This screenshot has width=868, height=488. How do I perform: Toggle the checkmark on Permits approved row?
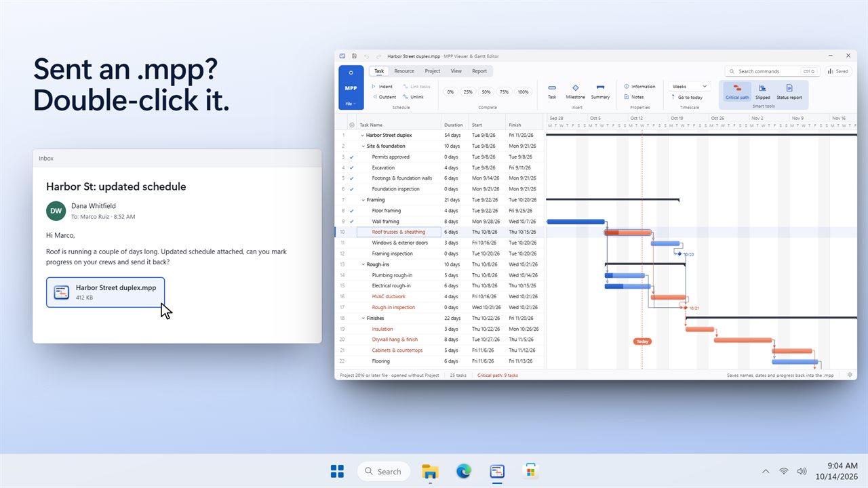(351, 157)
